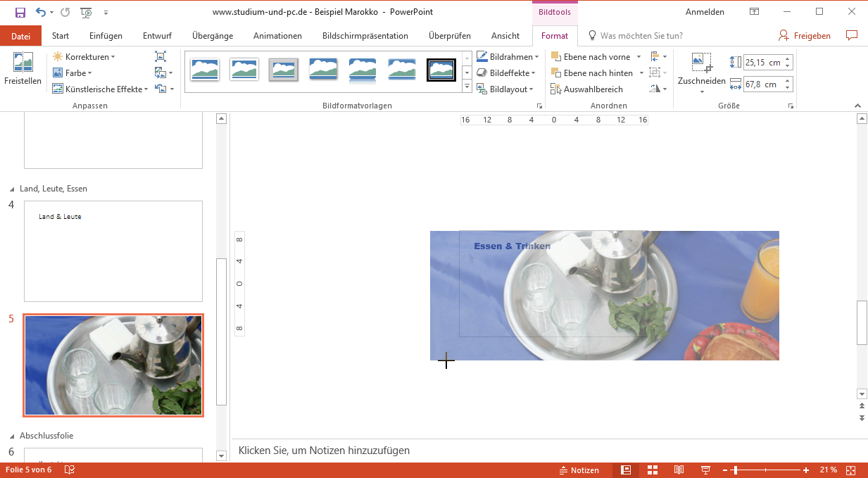Open the Zuschneiden dropdown arrow
The width and height of the screenshot is (868, 478).
click(x=702, y=92)
